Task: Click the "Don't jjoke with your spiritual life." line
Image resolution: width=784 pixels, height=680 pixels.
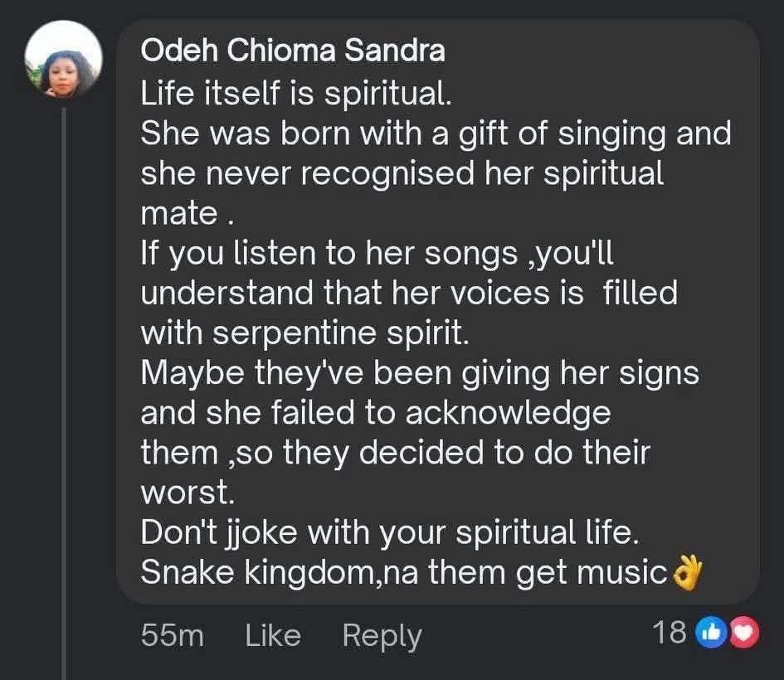Action: pos(390,532)
